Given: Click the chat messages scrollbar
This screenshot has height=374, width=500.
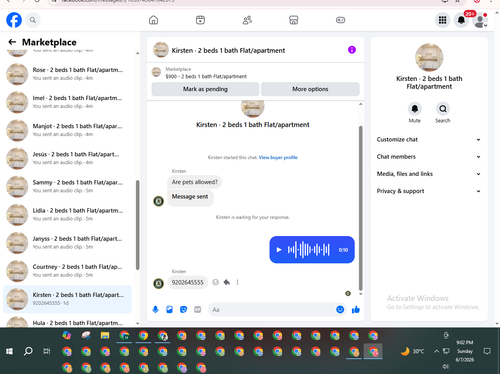Looking at the screenshot, I should [360, 208].
